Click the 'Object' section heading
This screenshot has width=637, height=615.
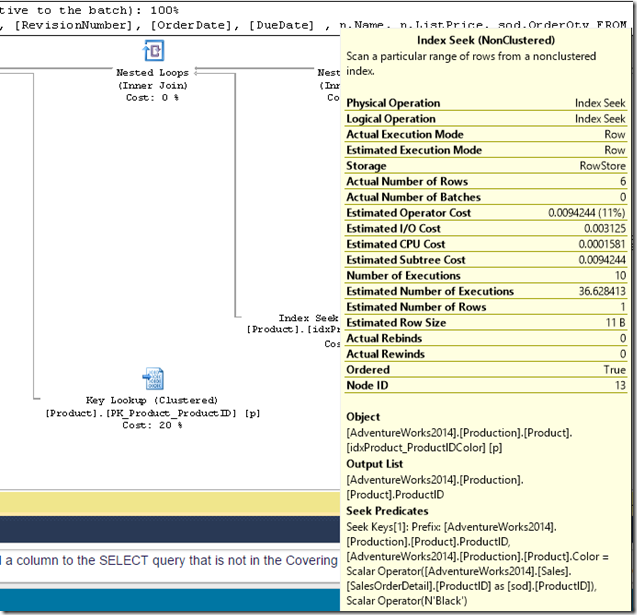pos(363,417)
